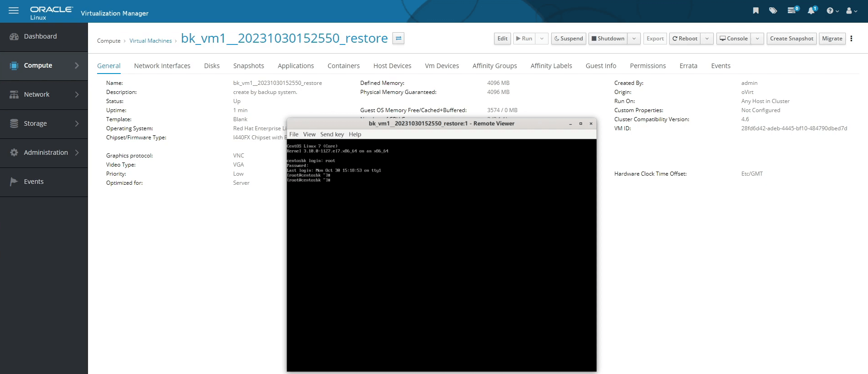Select the General tab

[x=109, y=66]
